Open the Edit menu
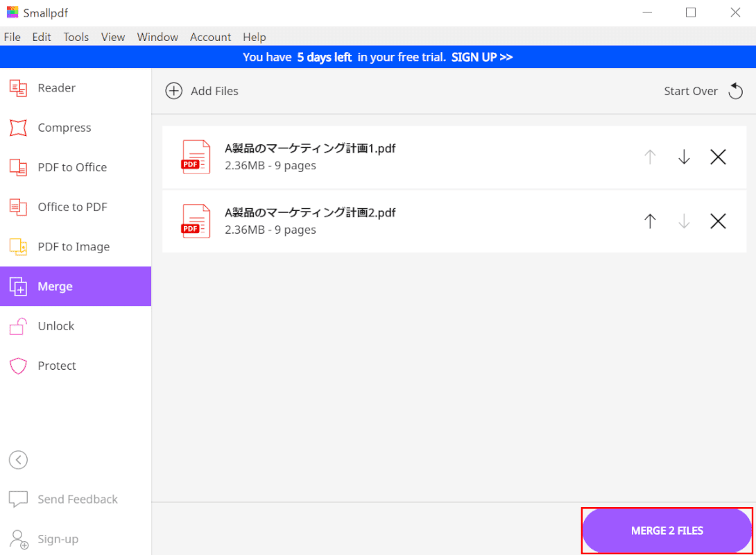 pyautogui.click(x=42, y=37)
